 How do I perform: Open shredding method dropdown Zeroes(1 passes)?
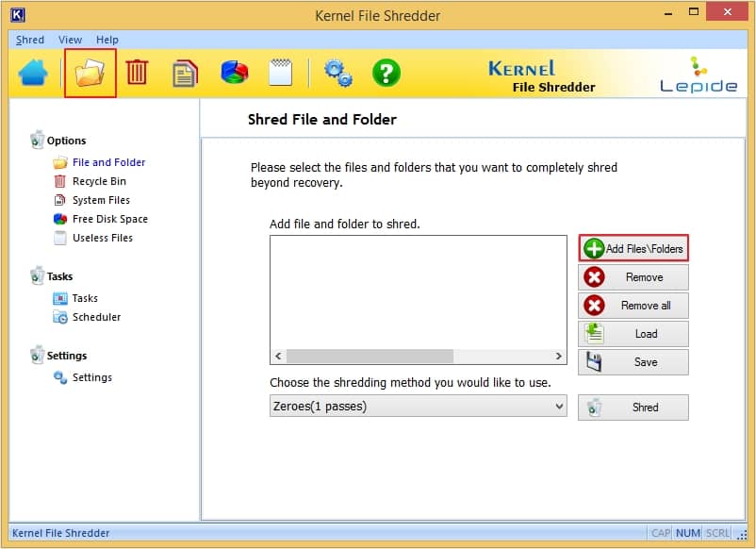tap(418, 407)
